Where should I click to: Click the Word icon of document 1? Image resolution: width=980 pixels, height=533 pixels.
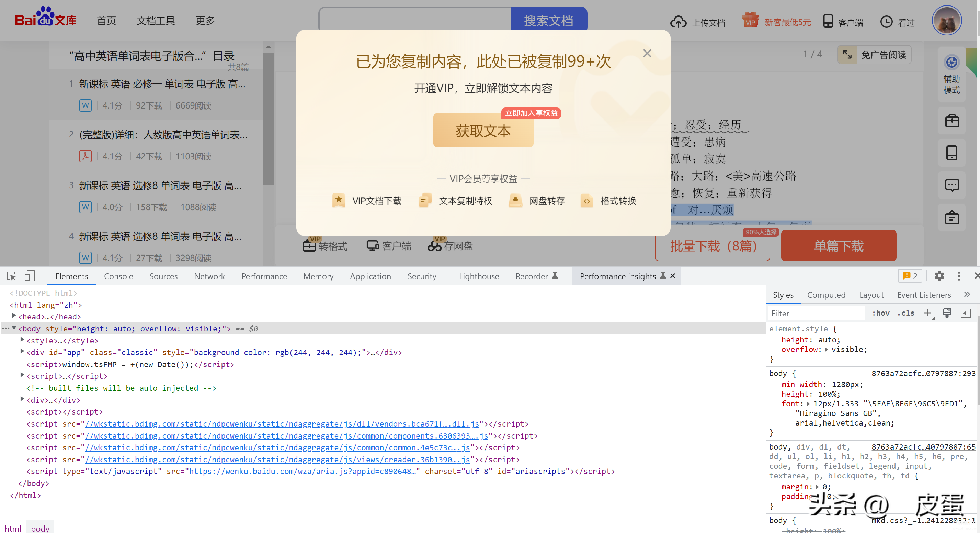click(x=85, y=105)
